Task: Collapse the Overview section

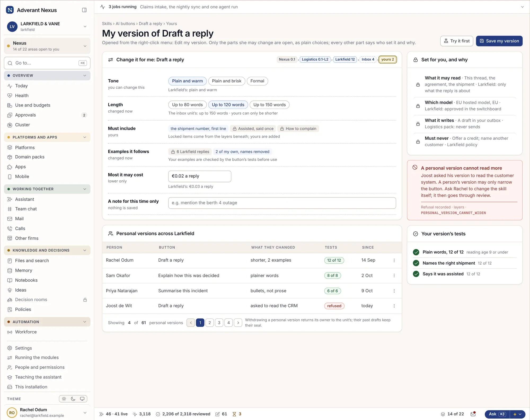Action: tap(47, 75)
